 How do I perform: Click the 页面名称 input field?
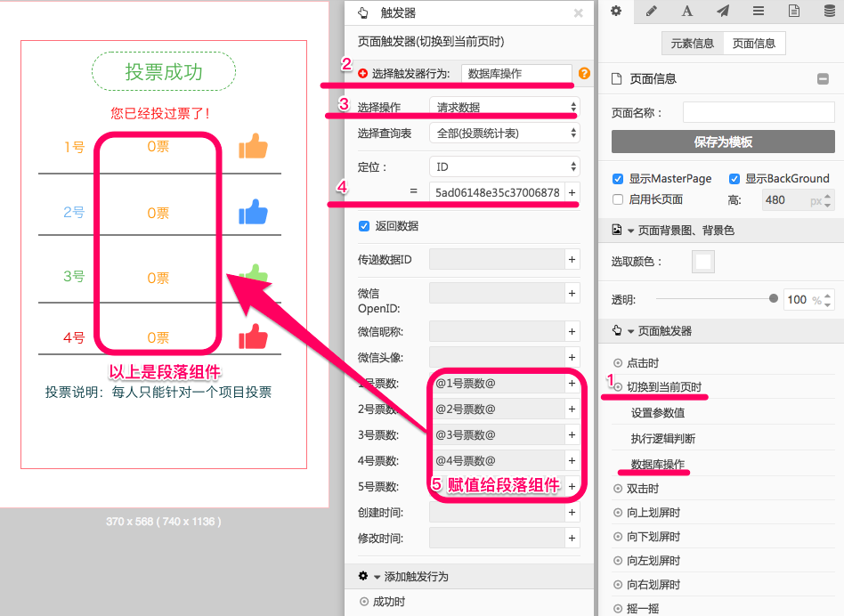point(759,112)
